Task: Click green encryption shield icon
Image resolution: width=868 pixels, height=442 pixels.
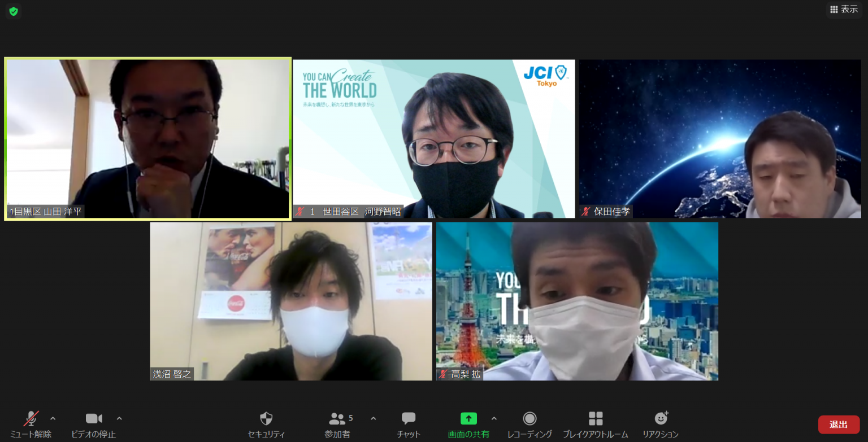Action: click(14, 11)
